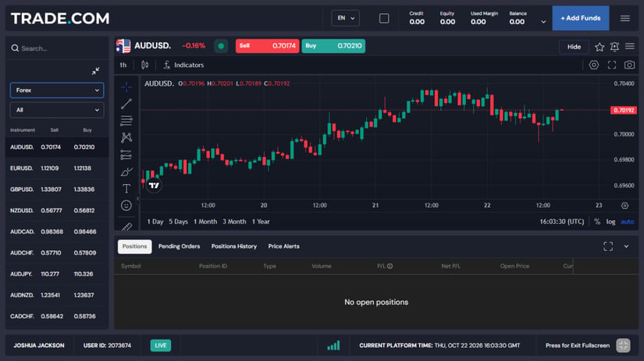Viewport: 644px width, 361px height.
Task: Click the P/L info icon
Action: [390, 266]
